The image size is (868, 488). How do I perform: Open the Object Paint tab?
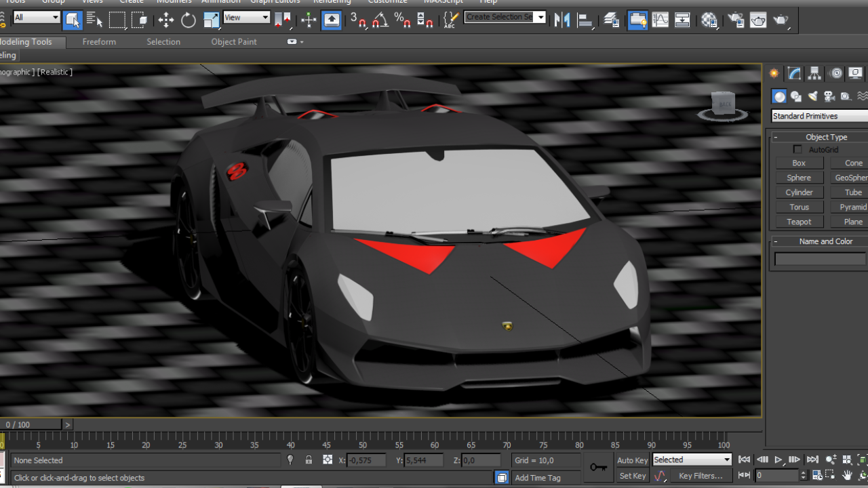tap(234, 42)
